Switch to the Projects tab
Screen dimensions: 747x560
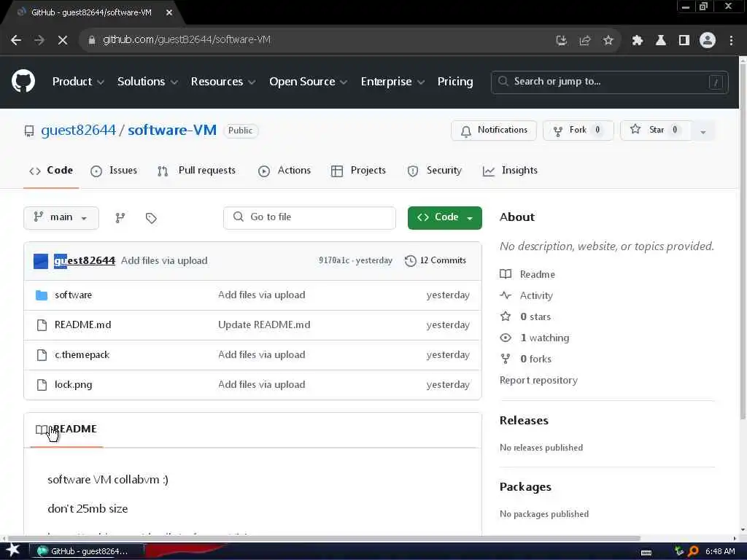pyautogui.click(x=358, y=171)
